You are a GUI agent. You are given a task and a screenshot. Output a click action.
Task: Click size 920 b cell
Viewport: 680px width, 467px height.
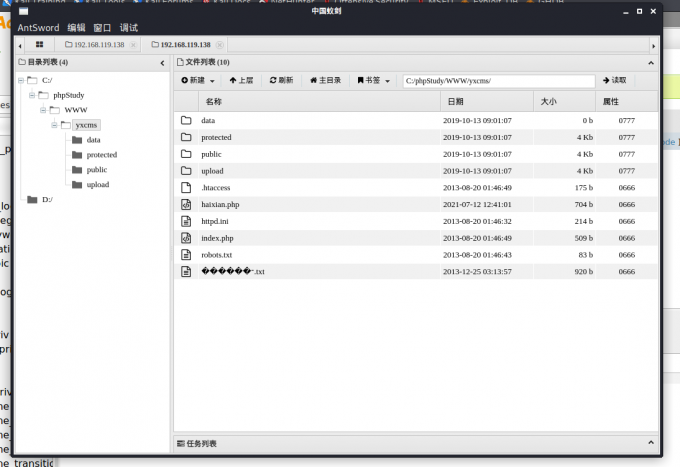coord(584,271)
